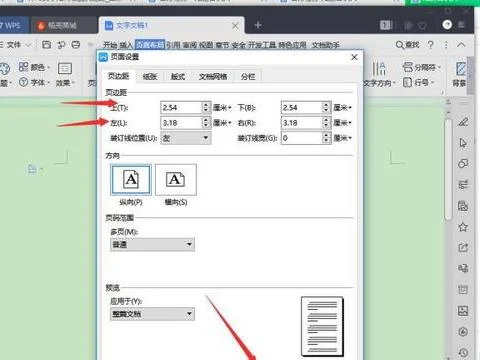Open the 装订线位置 gutter position dropdown

[186, 138]
